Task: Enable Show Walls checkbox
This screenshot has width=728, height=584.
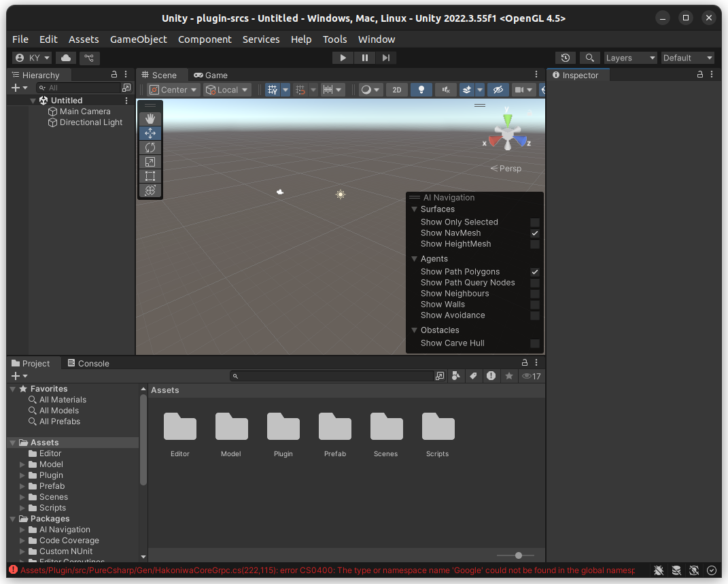Action: pos(535,305)
